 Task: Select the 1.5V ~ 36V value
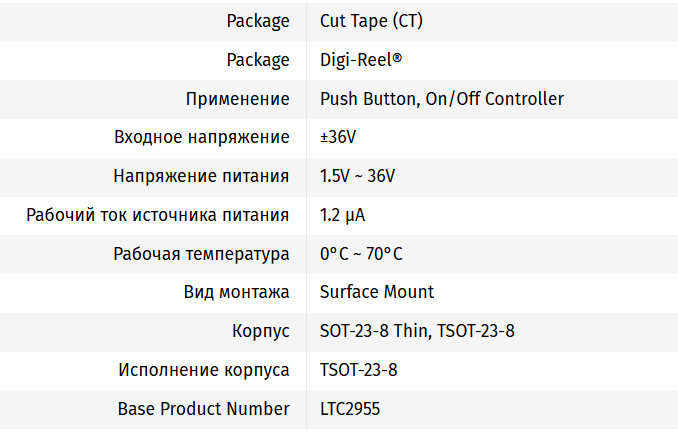tap(357, 176)
